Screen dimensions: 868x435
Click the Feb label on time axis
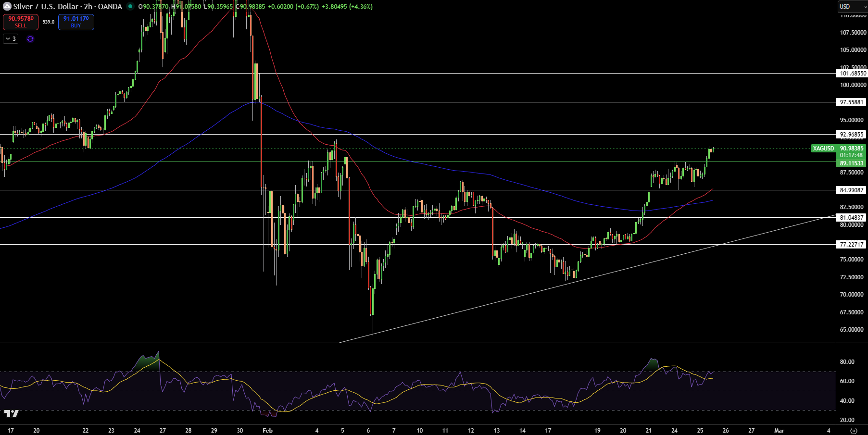click(268, 431)
